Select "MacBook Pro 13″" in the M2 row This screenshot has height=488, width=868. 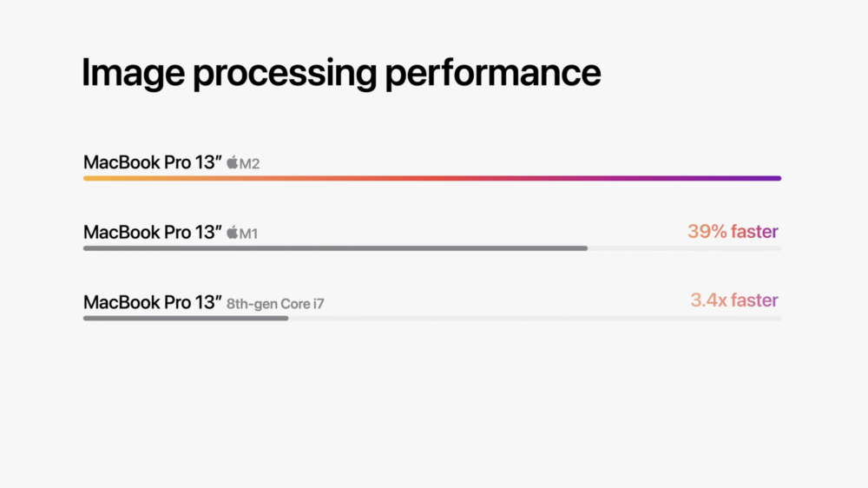click(x=153, y=162)
